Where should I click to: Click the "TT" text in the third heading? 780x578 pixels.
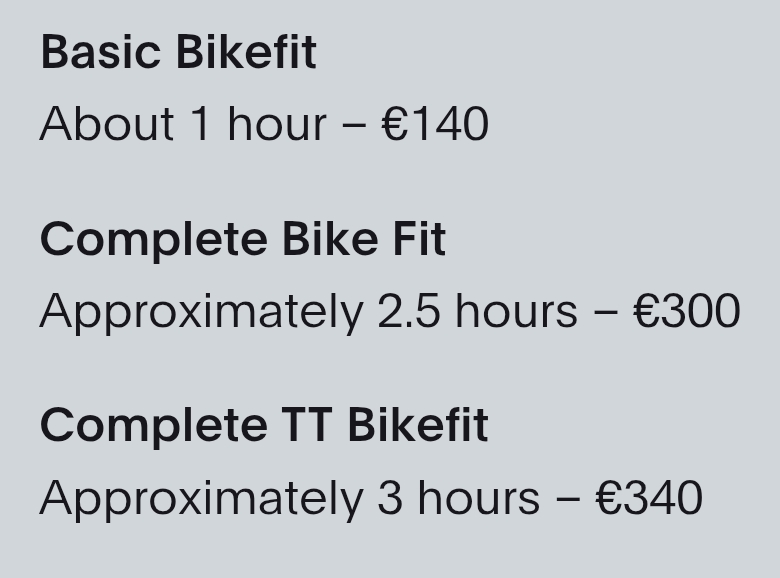pyautogui.click(x=301, y=426)
